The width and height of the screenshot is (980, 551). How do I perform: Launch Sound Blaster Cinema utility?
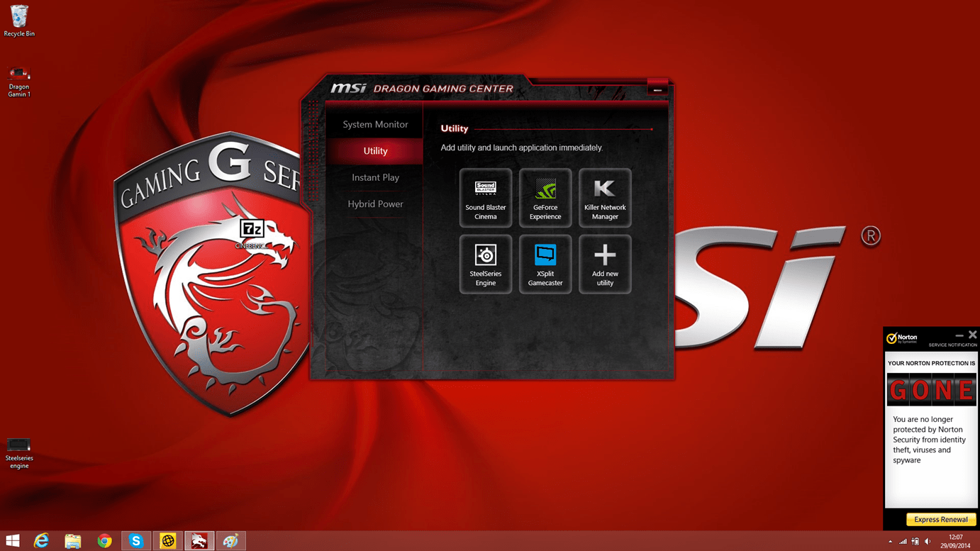(x=485, y=198)
